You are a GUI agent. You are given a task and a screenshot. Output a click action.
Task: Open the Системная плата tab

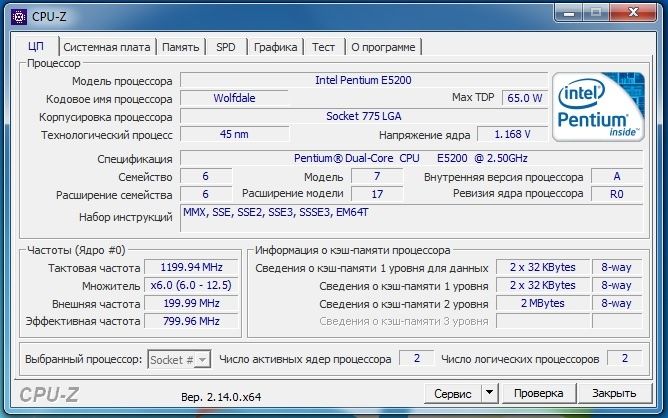pos(107,47)
